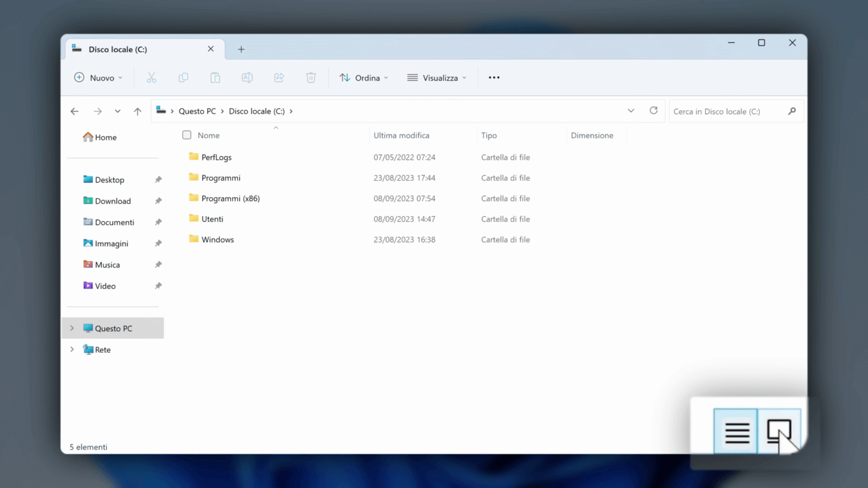This screenshot has height=488, width=868.
Task: Click Cartella di file in Windows row
Action: tap(505, 239)
